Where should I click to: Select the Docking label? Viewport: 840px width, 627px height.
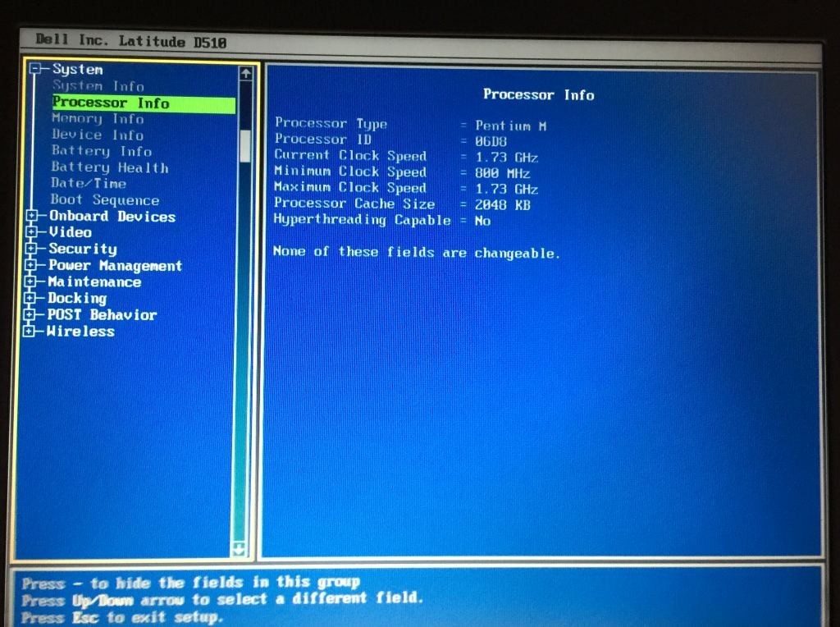(x=76, y=299)
